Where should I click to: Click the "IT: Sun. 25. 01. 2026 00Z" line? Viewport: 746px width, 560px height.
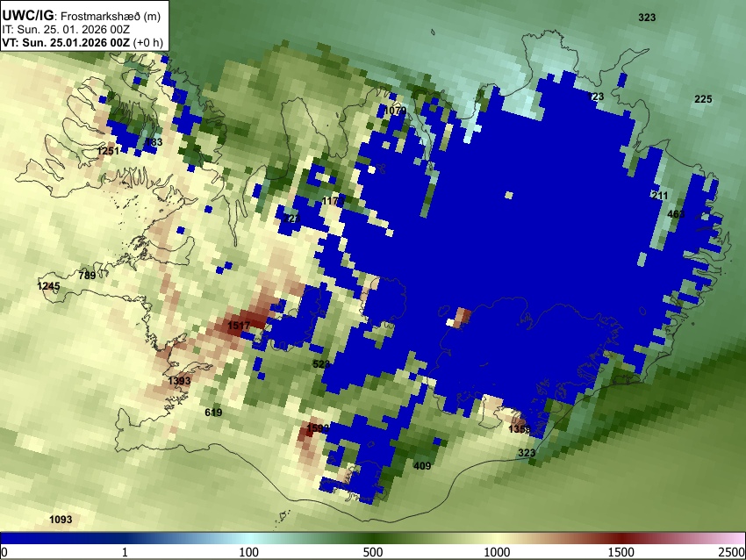pyautogui.click(x=66, y=29)
